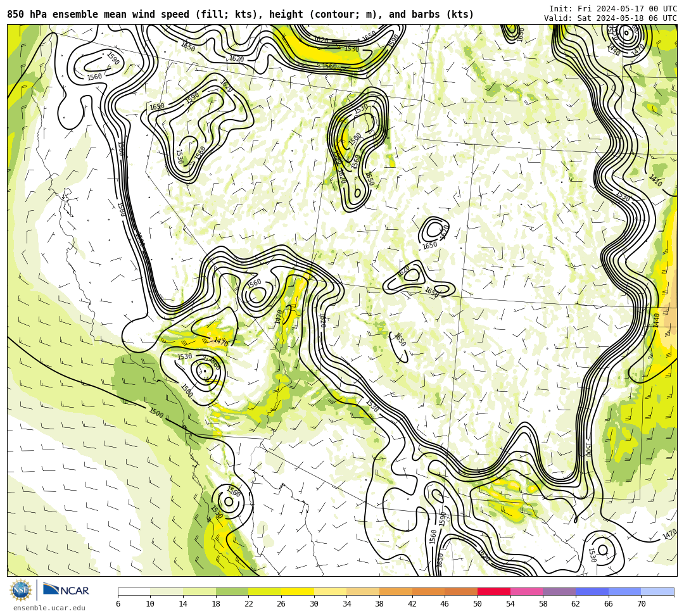The width and height of the screenshot is (684, 616).
Task: Click the green 18-22 kts colorbar segment
Action: (232, 591)
